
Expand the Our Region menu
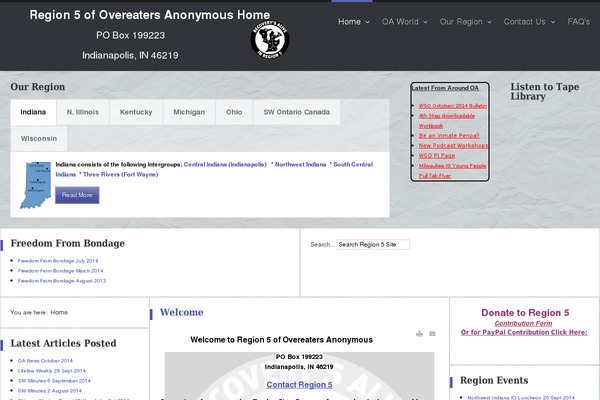coord(466,22)
